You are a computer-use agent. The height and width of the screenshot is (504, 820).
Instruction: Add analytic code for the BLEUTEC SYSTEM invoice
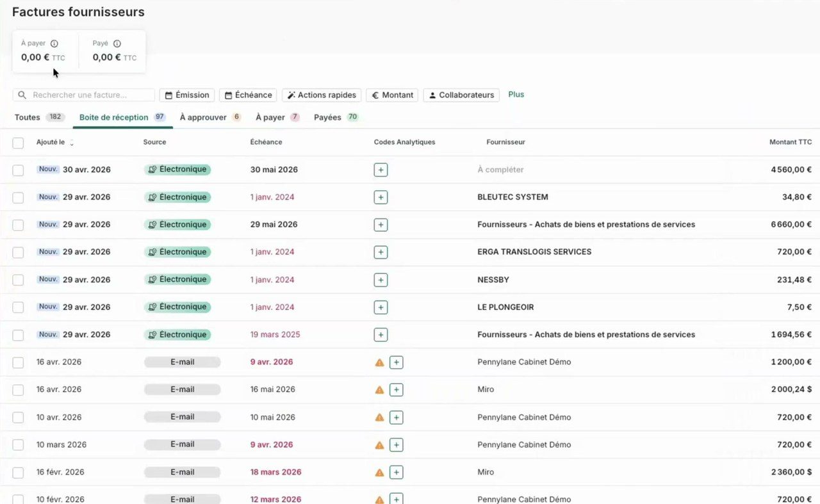pos(381,197)
